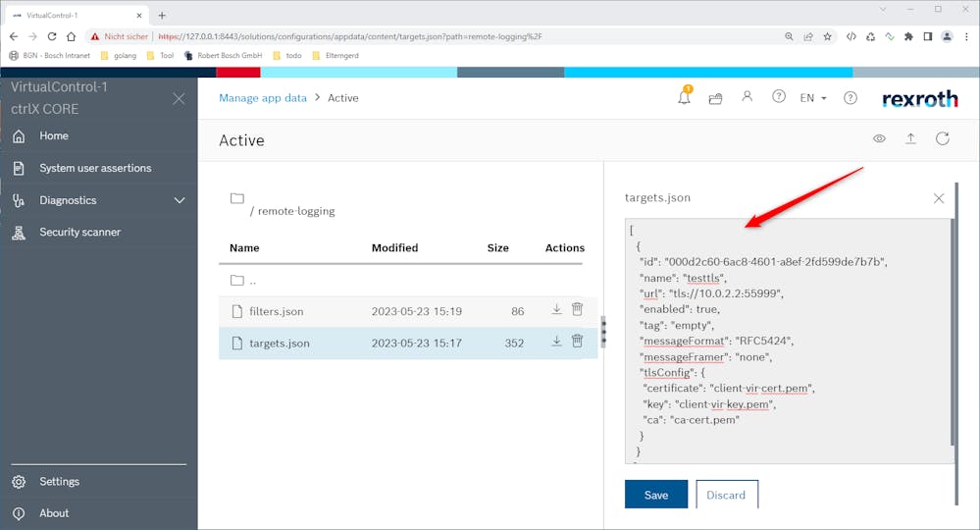
Task: Open the browser side panel icon
Action: pyautogui.click(x=927, y=36)
